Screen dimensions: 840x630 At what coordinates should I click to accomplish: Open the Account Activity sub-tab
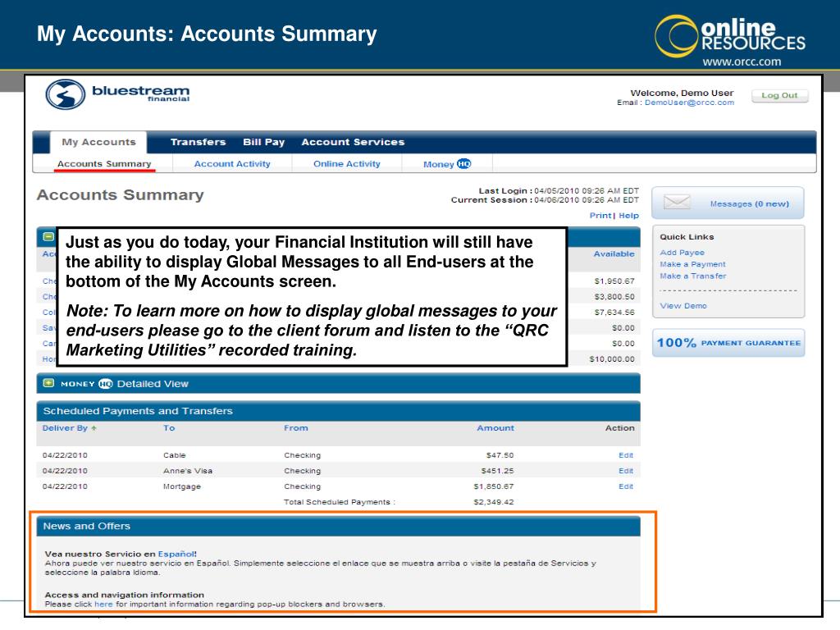232,164
